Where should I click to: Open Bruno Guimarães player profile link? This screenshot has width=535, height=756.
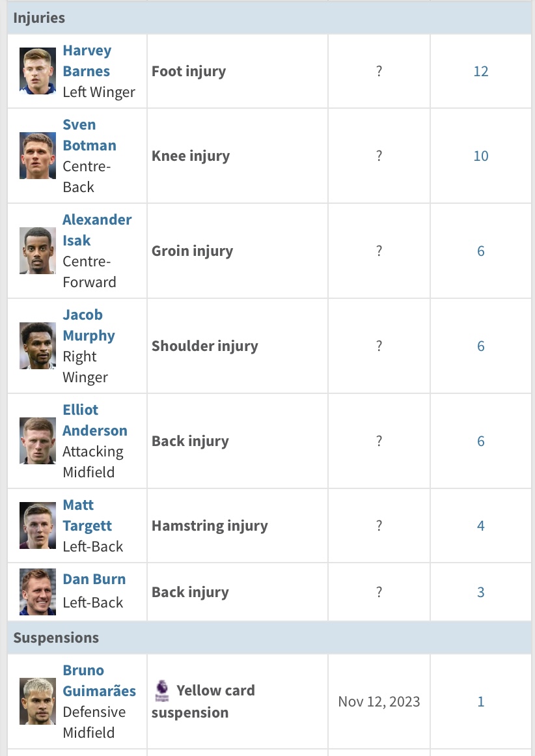point(100,680)
